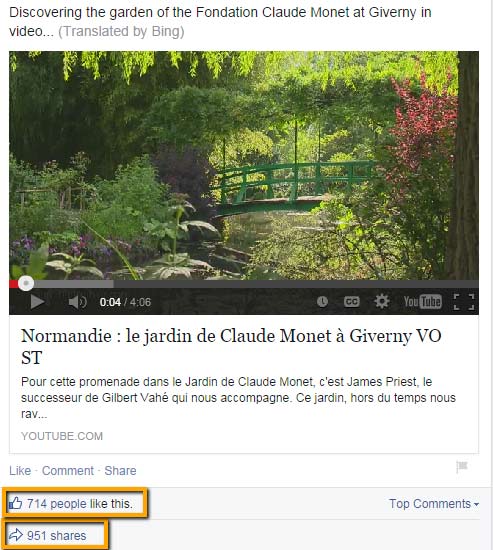This screenshot has height=550, width=493.
Task: Open video settings gear icon
Action: point(381,301)
